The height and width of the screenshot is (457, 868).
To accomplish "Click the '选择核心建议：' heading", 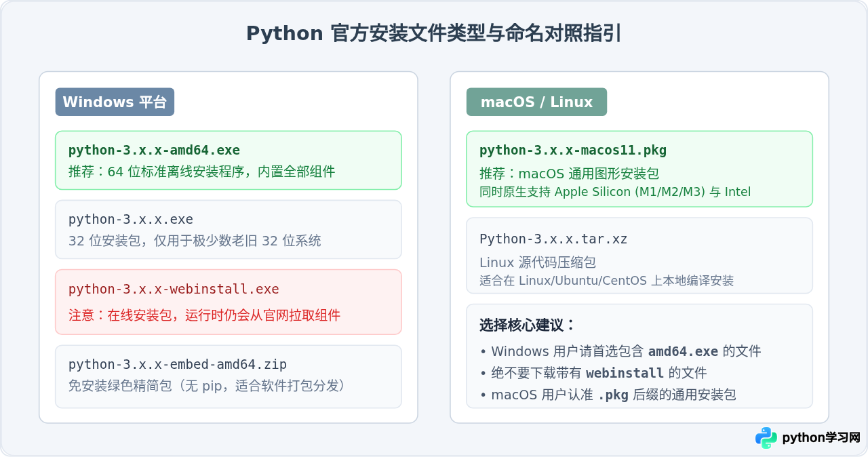I will (x=528, y=325).
